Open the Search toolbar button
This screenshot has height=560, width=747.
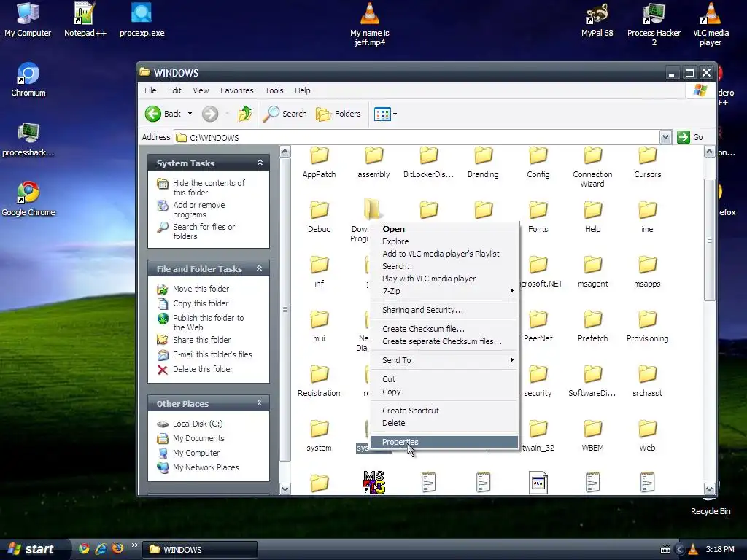(x=285, y=114)
